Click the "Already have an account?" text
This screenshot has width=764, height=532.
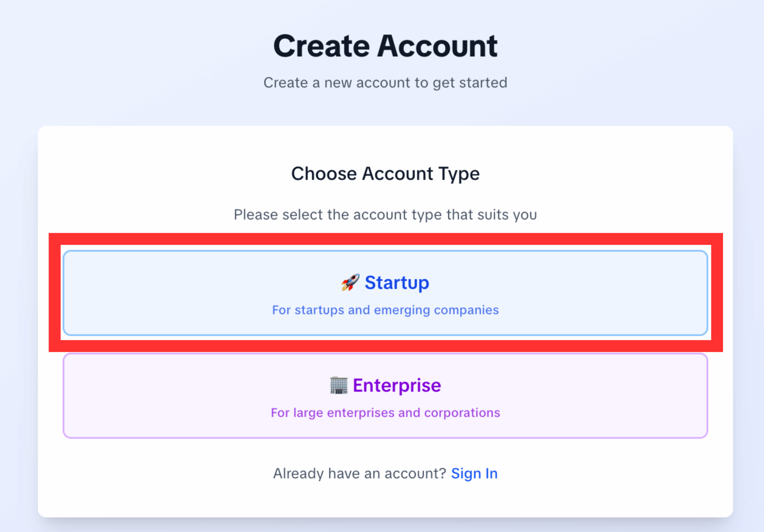pos(359,474)
